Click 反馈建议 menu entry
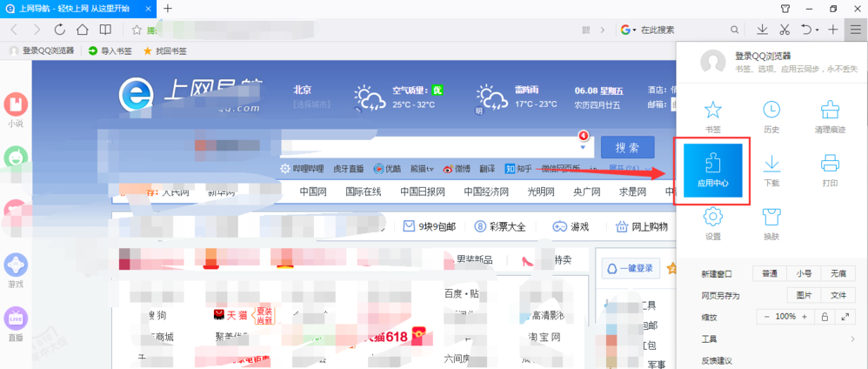Viewport: 868px width, 369px height. pos(717,360)
